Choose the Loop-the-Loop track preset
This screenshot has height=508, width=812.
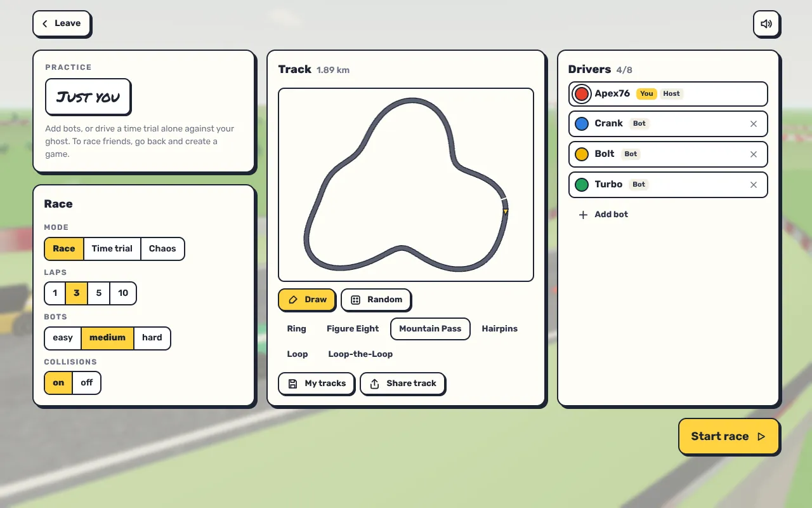(360, 354)
